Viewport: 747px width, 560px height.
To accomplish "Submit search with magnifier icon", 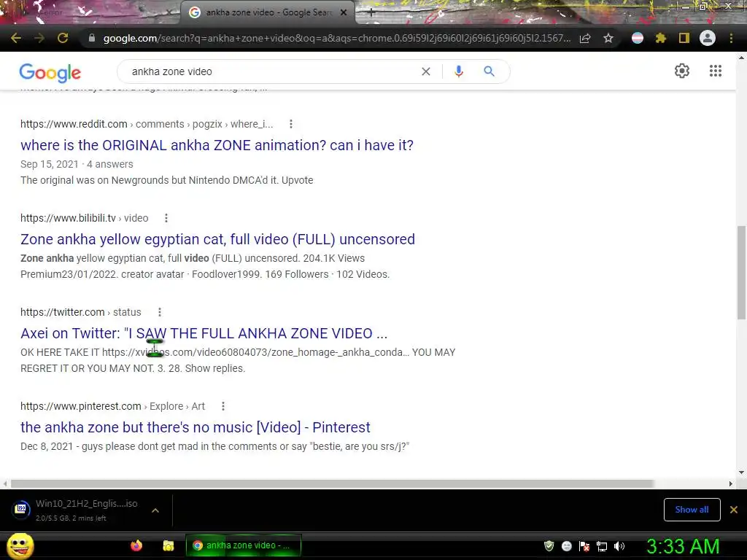I will click(489, 71).
